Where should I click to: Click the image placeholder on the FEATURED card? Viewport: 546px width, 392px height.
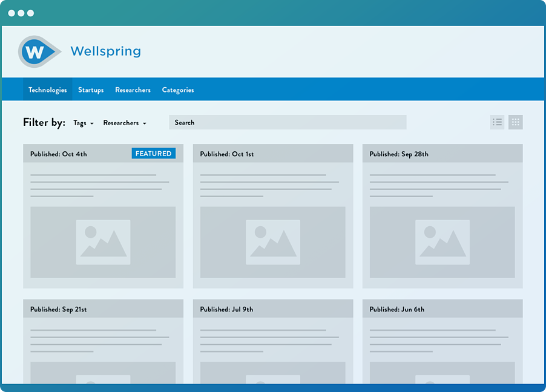pyautogui.click(x=103, y=242)
